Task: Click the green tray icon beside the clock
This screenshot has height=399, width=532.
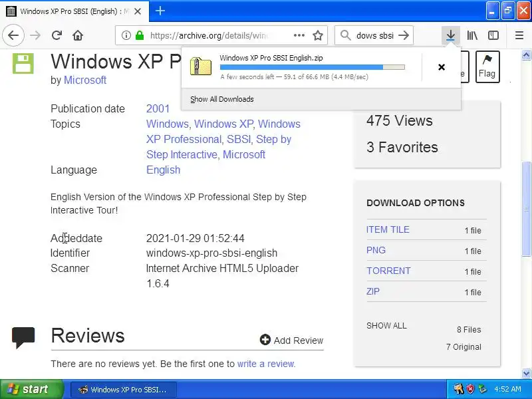Action: (x=482, y=389)
